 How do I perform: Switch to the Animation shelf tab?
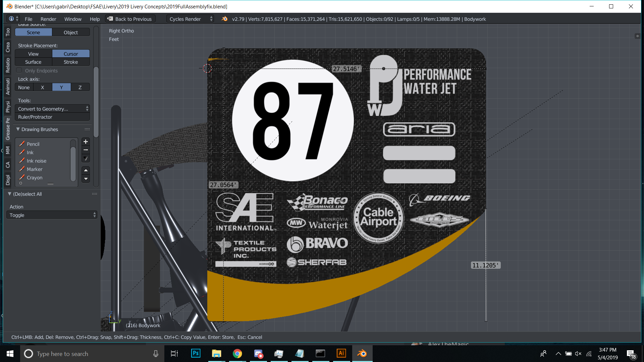8,86
